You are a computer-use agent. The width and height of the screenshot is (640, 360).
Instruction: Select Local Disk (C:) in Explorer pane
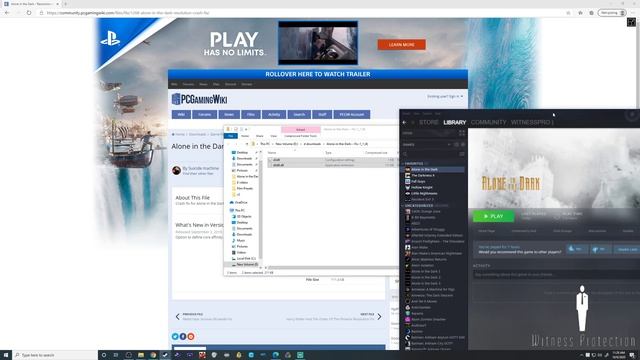coord(246,258)
